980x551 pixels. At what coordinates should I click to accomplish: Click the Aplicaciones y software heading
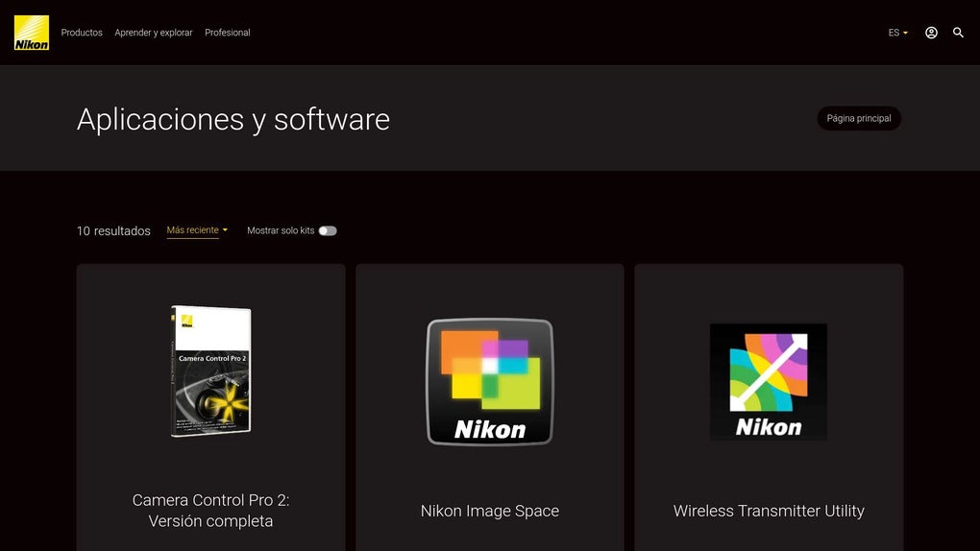pyautogui.click(x=233, y=119)
